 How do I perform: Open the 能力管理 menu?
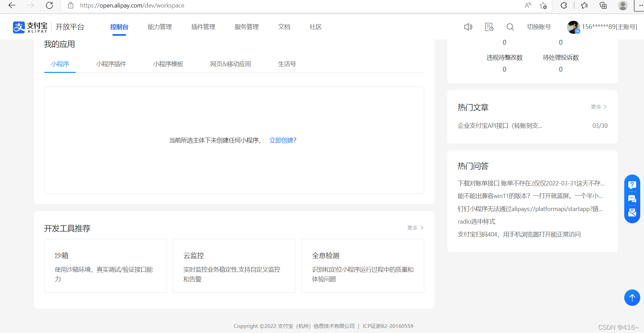(159, 27)
